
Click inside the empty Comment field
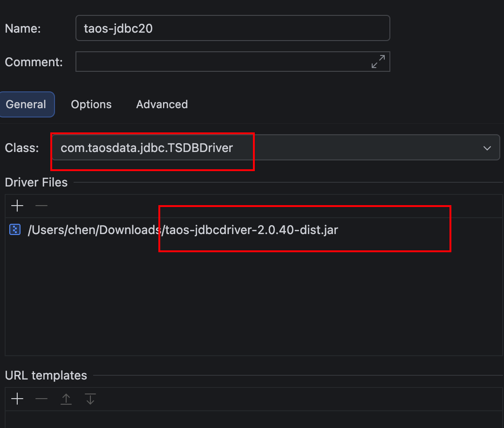click(219, 62)
